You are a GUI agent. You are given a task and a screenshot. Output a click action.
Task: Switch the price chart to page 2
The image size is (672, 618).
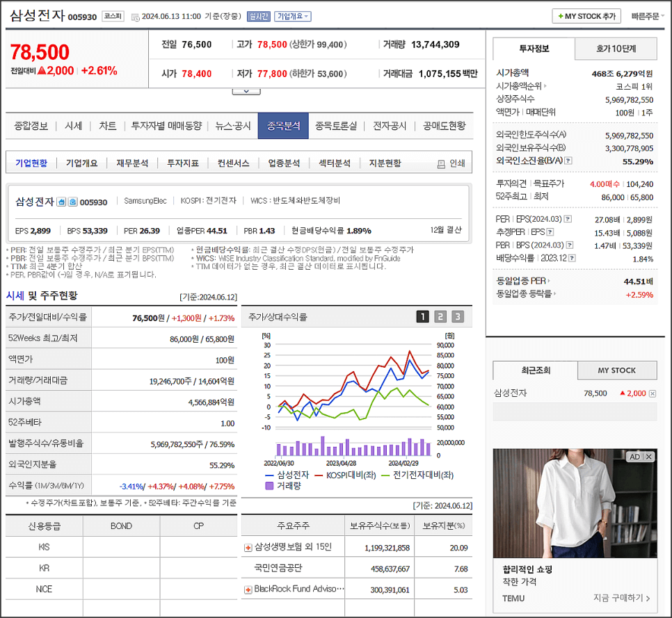439,316
